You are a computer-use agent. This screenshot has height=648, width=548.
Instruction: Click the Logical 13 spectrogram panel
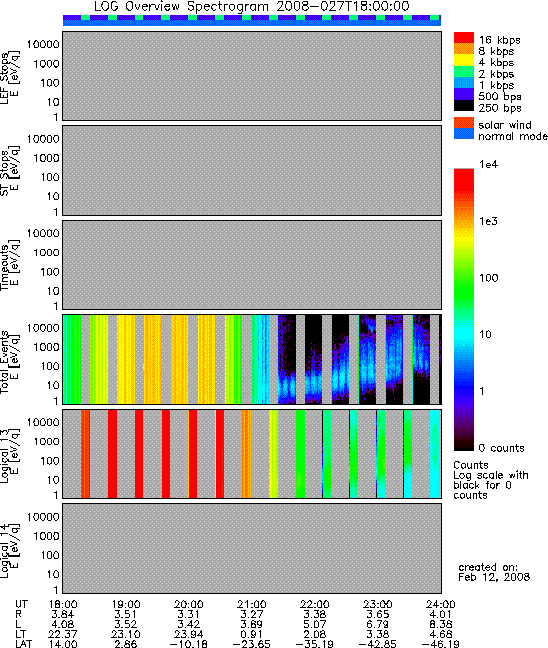tap(252, 454)
